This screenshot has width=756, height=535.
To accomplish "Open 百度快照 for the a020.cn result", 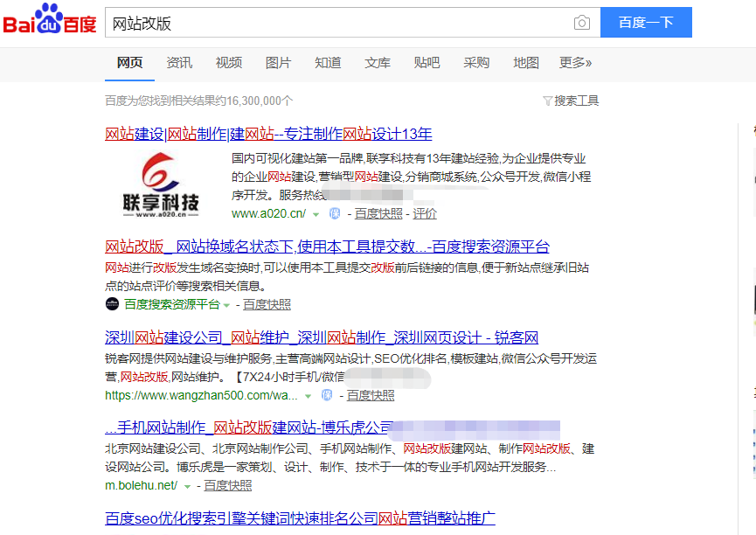I will (378, 213).
